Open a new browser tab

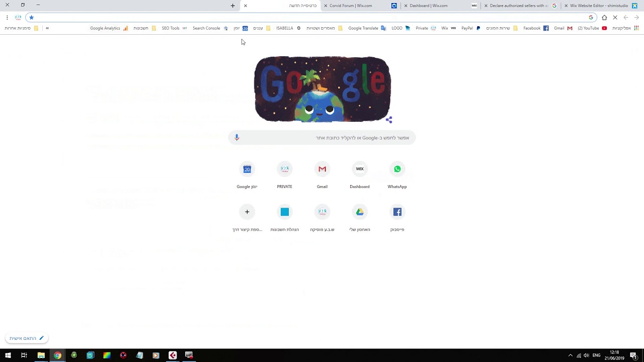(x=232, y=6)
